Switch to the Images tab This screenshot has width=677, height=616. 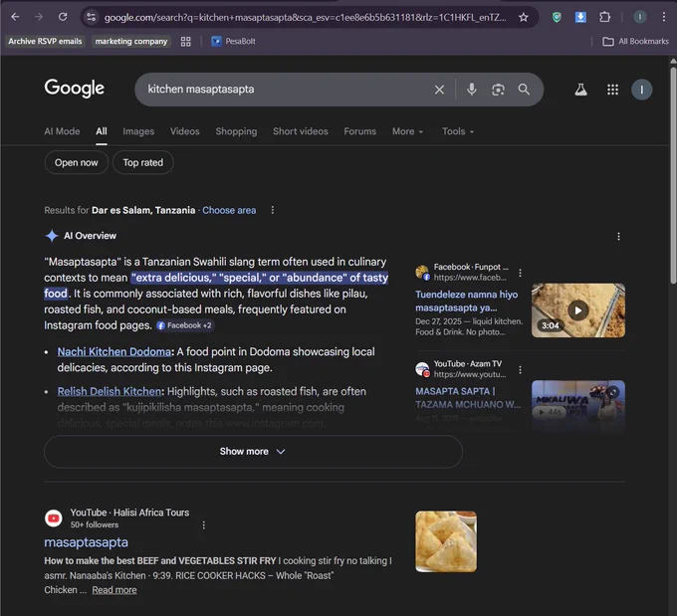coord(138,131)
